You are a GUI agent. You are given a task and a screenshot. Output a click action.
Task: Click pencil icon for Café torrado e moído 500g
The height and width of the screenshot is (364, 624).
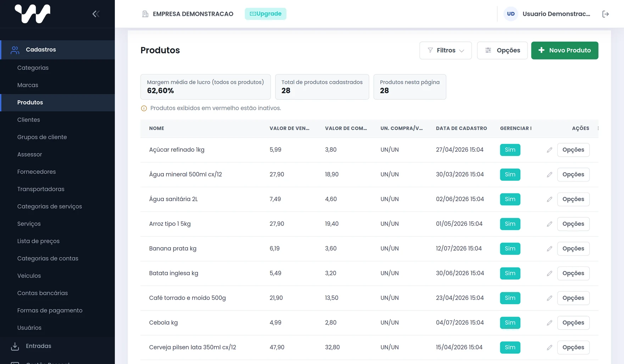coord(550,298)
